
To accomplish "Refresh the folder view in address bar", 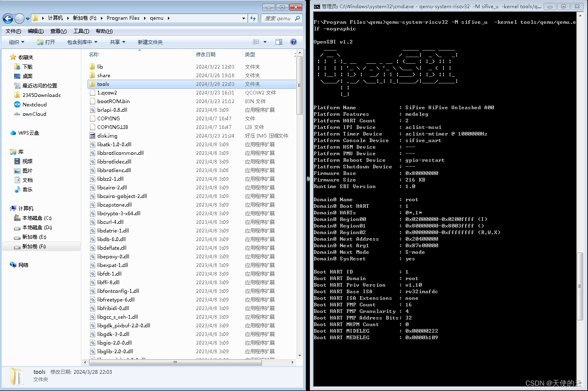I will click(253, 18).
